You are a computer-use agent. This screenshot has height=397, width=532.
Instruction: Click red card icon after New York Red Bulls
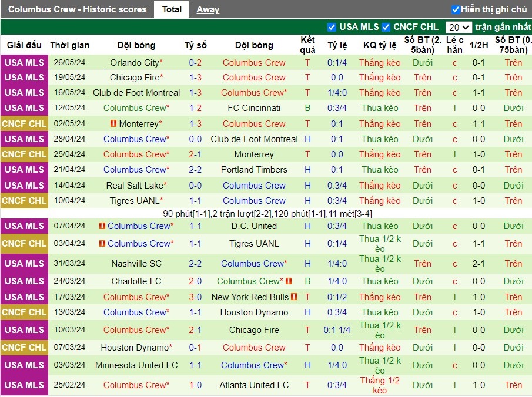coord(294,297)
